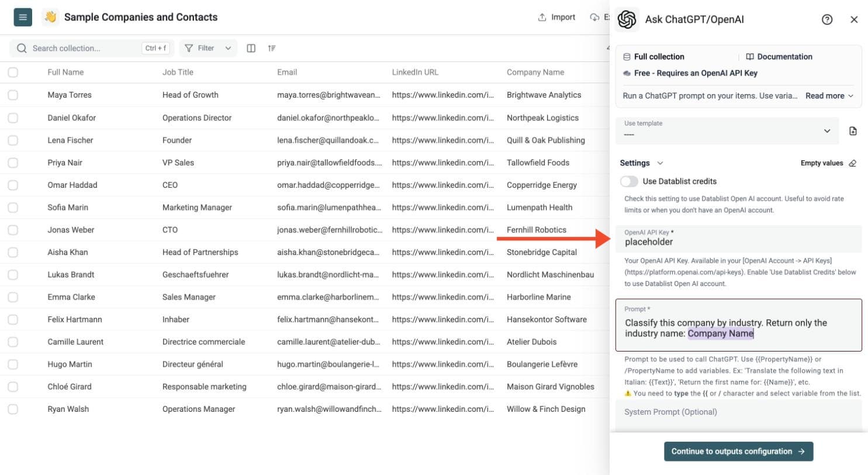868x475 pixels.
Task: Click into the Prompt text area
Action: [x=739, y=325]
